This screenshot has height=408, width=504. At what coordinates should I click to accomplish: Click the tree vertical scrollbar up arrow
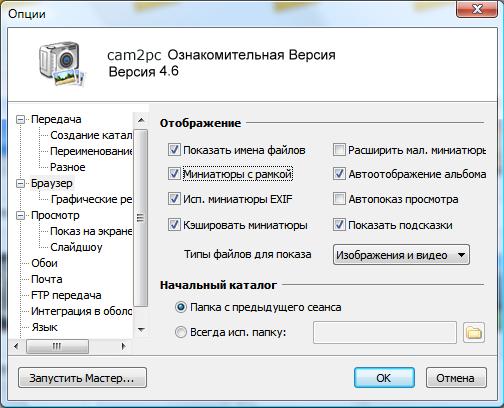point(141,120)
